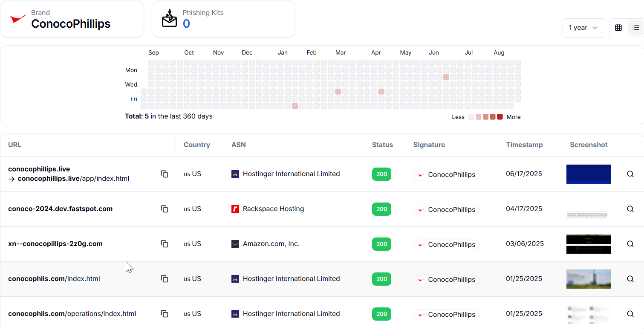Screen dimensions: 644x330
Task: Open conoco-2024.dev.fastspot.com link
Action: tap(60, 209)
